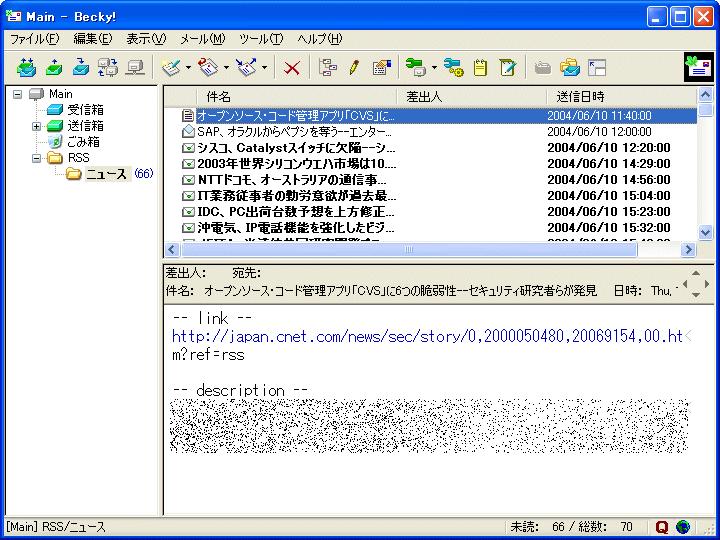This screenshot has height=540, width=720.
Task: Collapse the Main mailbox tree node
Action: pos(17,94)
